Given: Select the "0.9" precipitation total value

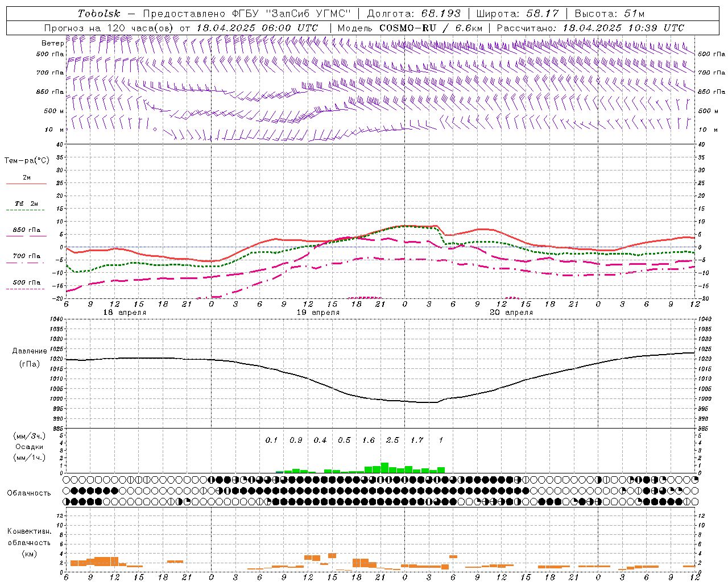Looking at the screenshot, I should (296, 440).
